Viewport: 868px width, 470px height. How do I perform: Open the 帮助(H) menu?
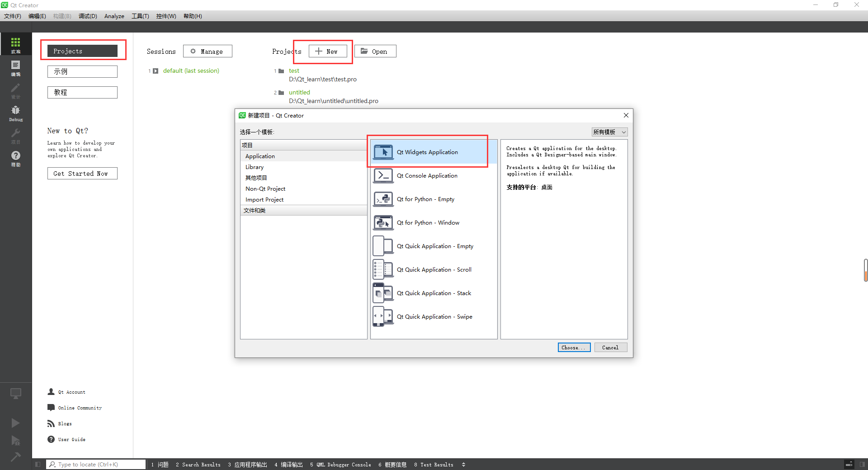point(193,16)
